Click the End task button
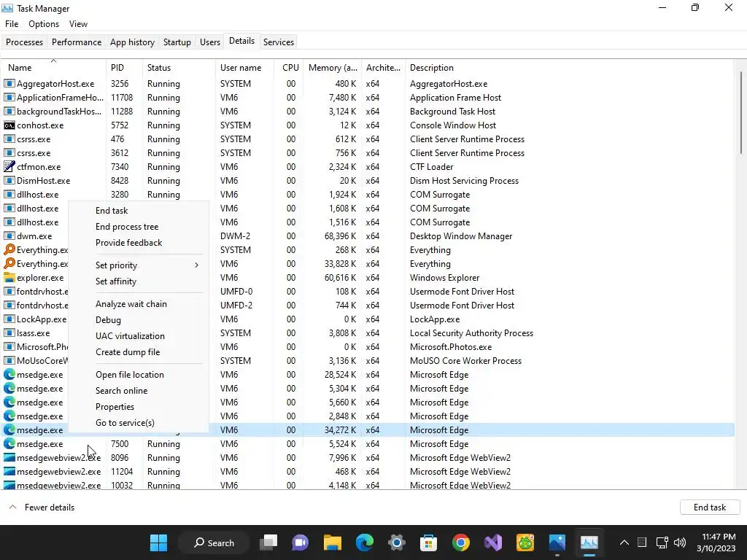This screenshot has width=747, height=560. (x=709, y=507)
